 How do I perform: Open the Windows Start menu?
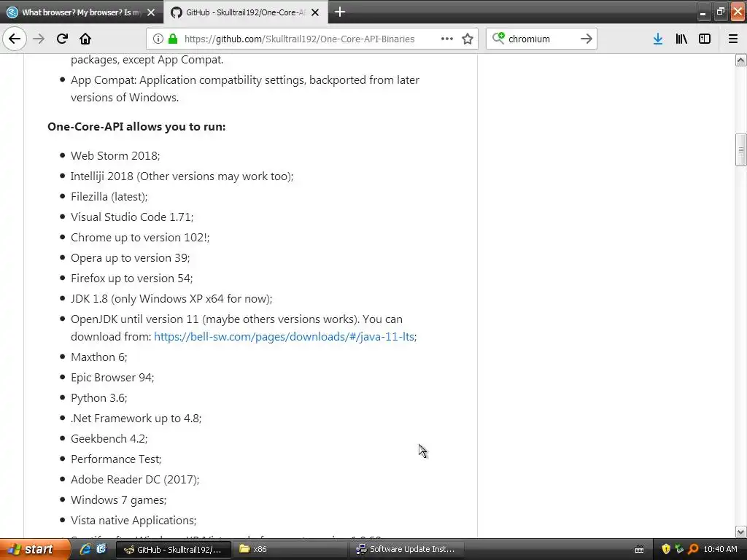click(x=35, y=549)
